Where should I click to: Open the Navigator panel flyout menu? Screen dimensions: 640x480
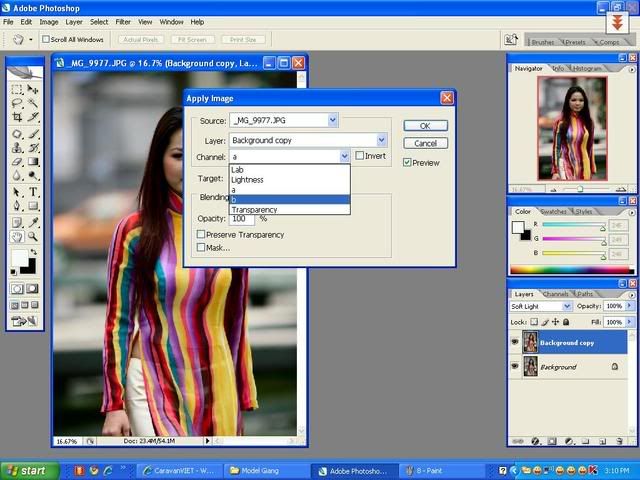point(632,69)
